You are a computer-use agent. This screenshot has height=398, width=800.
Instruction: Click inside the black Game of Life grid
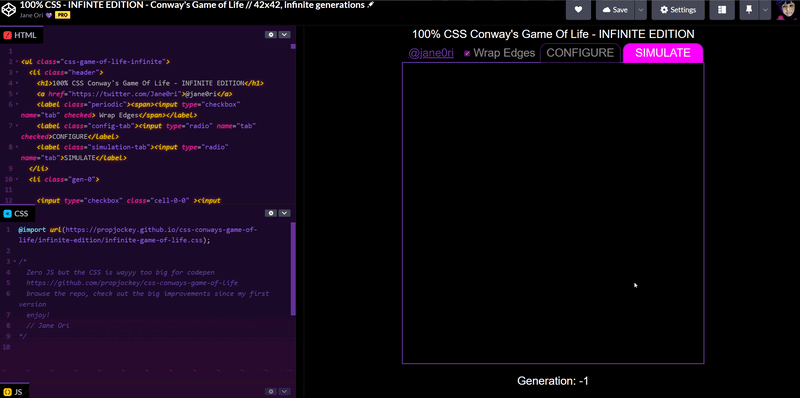[x=553, y=213]
